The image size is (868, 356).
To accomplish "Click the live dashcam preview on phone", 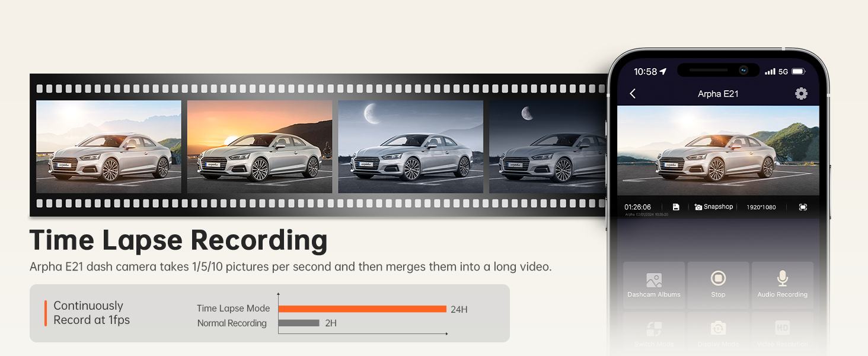I will [x=718, y=150].
